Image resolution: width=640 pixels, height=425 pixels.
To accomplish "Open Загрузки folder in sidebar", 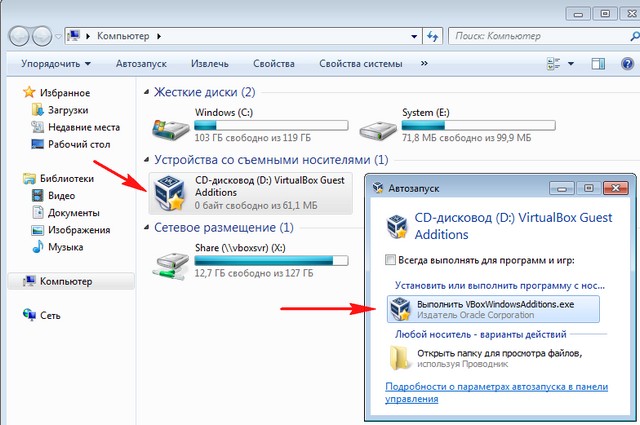I will [68, 110].
